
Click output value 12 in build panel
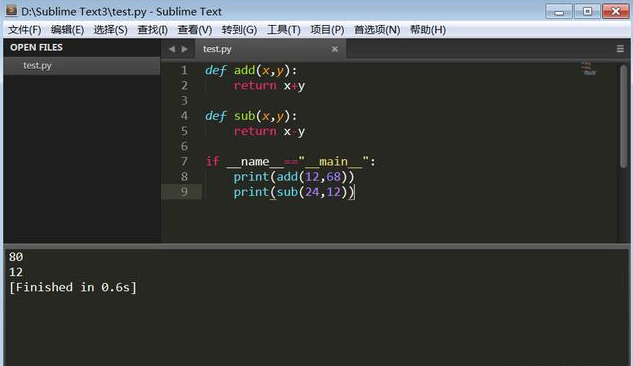pos(16,272)
